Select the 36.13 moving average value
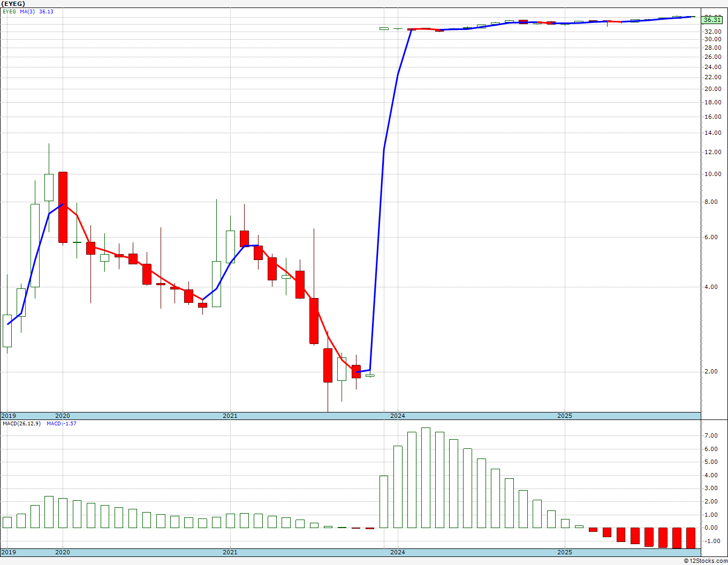Viewport: 728px width, 565px height. [x=46, y=11]
